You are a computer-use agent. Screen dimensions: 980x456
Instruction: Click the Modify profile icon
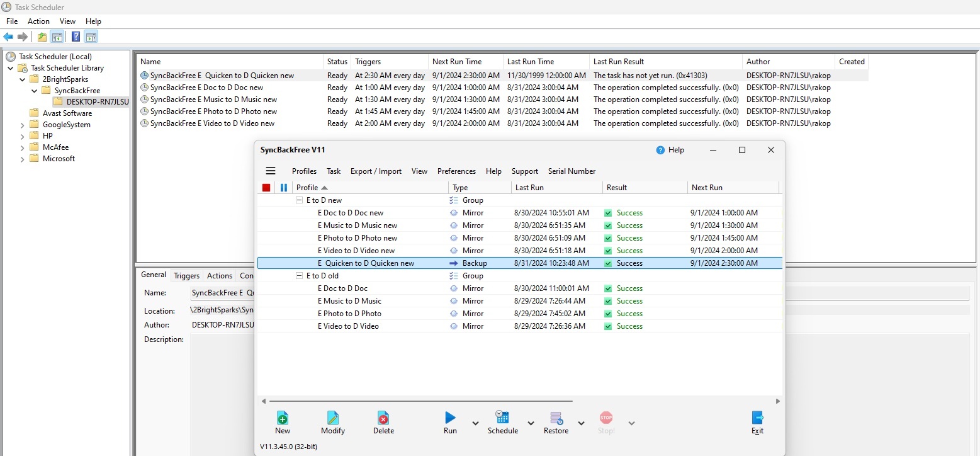click(333, 418)
